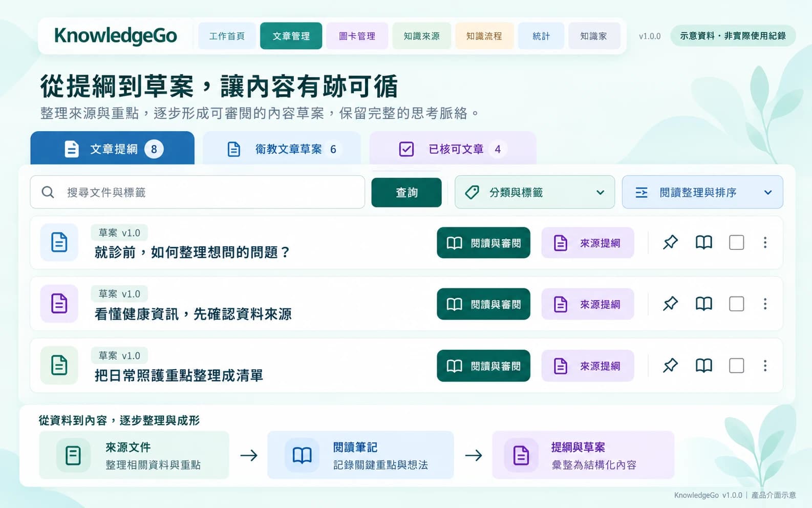Open more options for 把日常照護重點整理成清單
Screen dimensions: 812x508
pyautogui.click(x=765, y=365)
